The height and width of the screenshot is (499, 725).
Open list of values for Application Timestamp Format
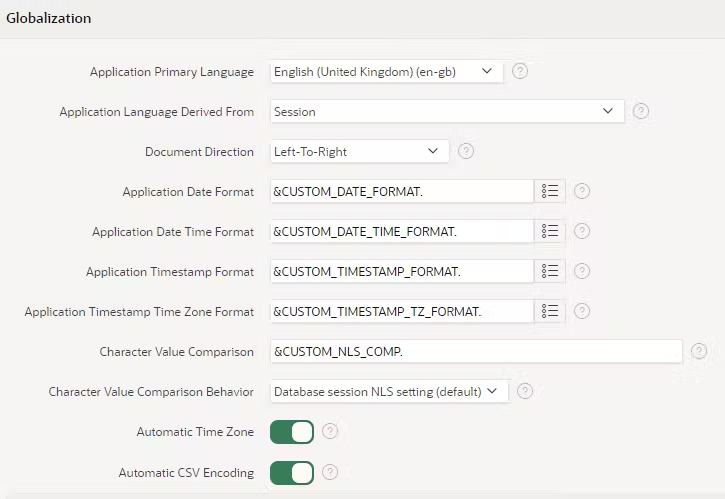click(550, 271)
